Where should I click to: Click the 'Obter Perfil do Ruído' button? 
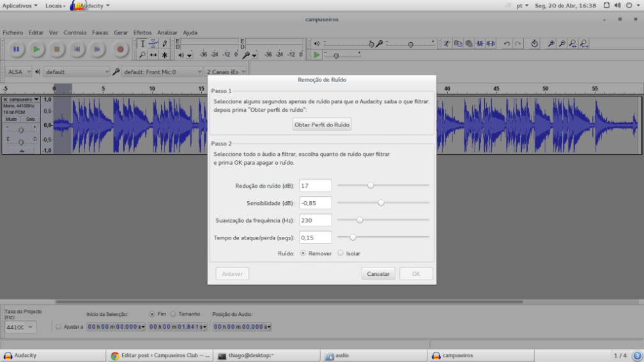click(322, 124)
